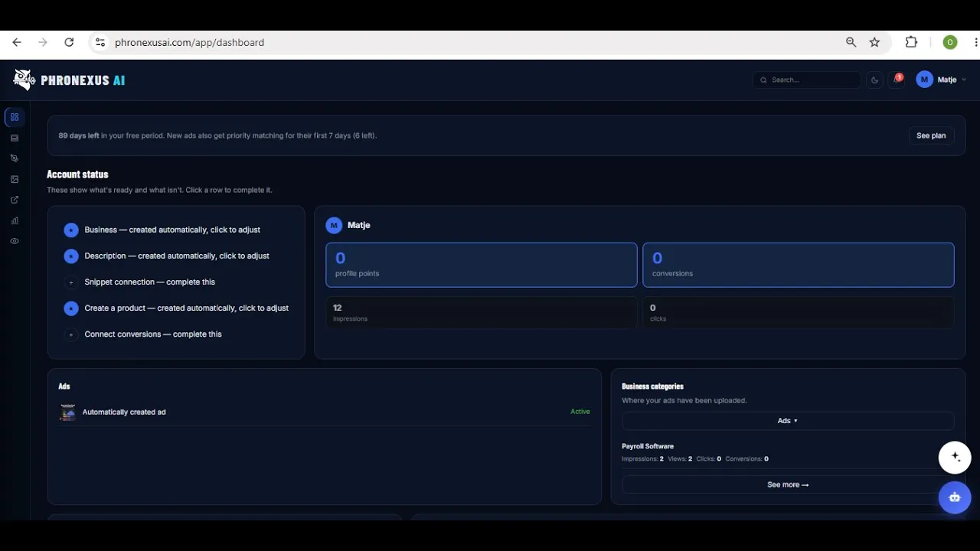Image resolution: width=980 pixels, height=551 pixels.
Task: Focus the Search input field
Action: (x=807, y=80)
